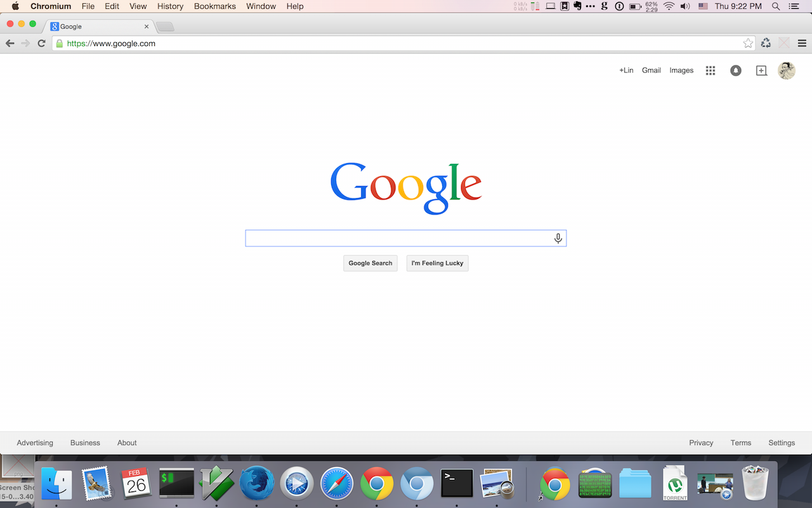Open the Bookmarks menu

pyautogui.click(x=215, y=6)
